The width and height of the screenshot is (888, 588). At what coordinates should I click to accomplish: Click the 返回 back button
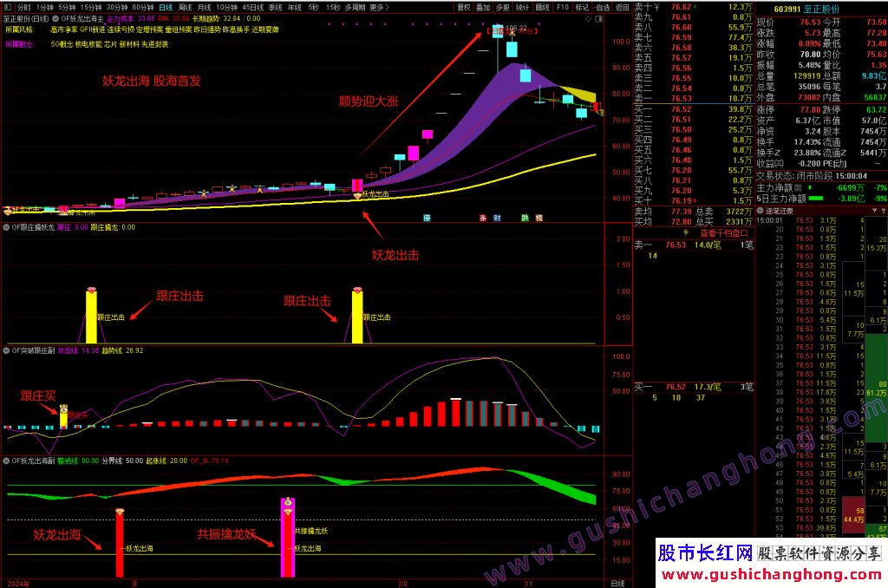tap(623, 7)
